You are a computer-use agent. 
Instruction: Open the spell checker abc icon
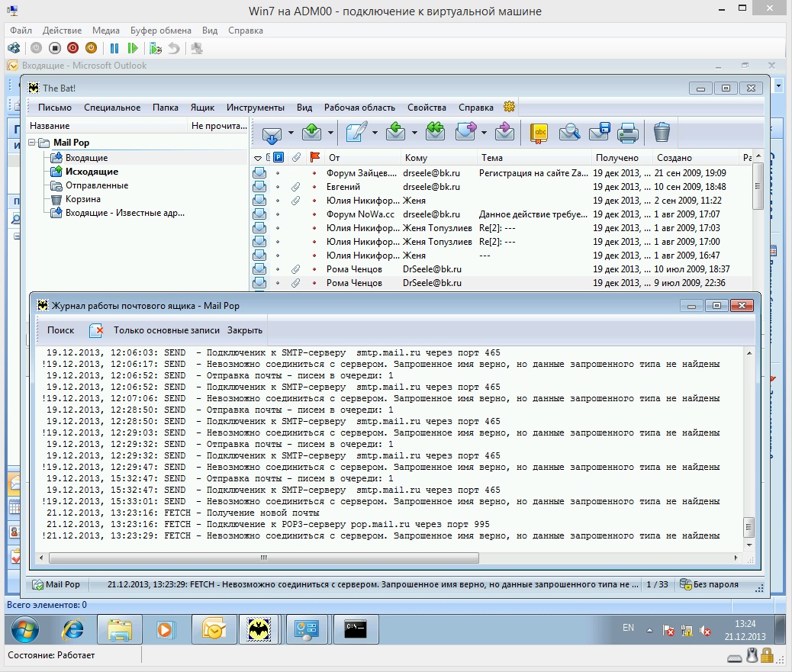[x=539, y=133]
